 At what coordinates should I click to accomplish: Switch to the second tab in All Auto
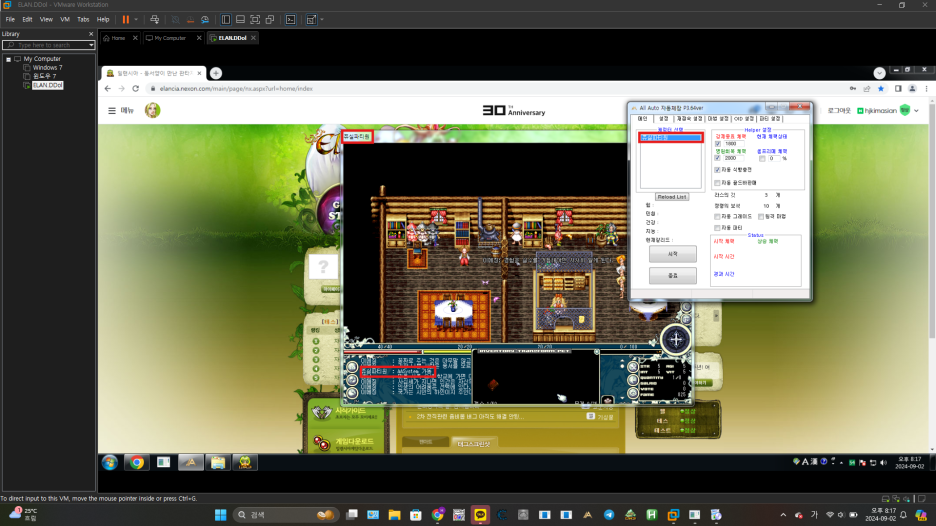[663, 119]
